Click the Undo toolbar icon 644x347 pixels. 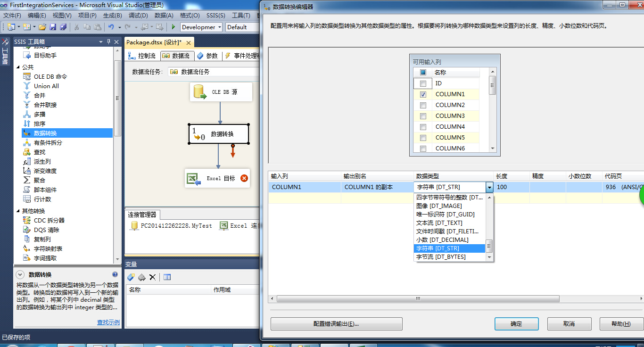(x=111, y=27)
